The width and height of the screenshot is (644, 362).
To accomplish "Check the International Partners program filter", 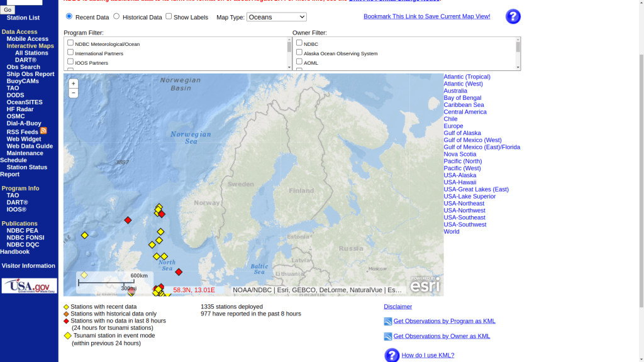I will pos(70,53).
